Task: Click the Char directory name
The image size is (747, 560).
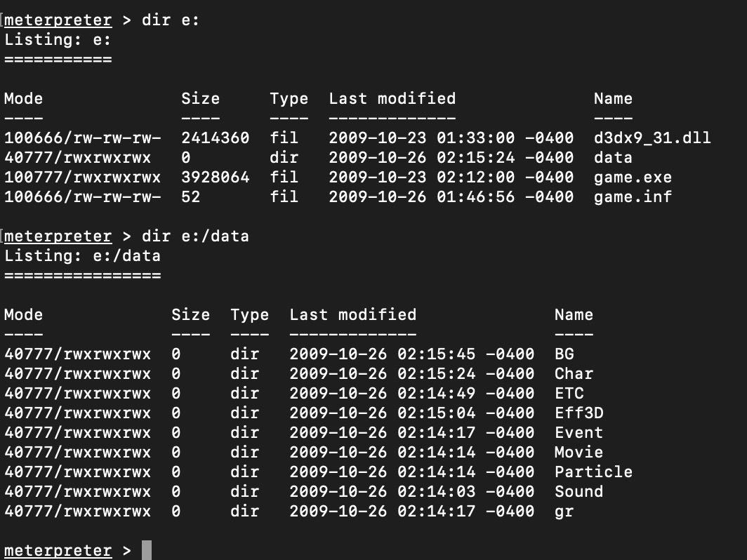Action: (x=574, y=373)
